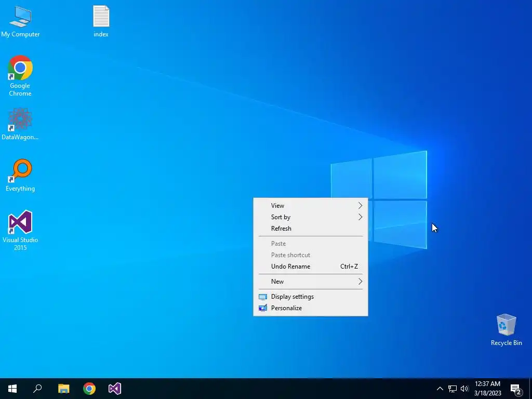Click the Show desktop taskbar sliver

pos(530,389)
